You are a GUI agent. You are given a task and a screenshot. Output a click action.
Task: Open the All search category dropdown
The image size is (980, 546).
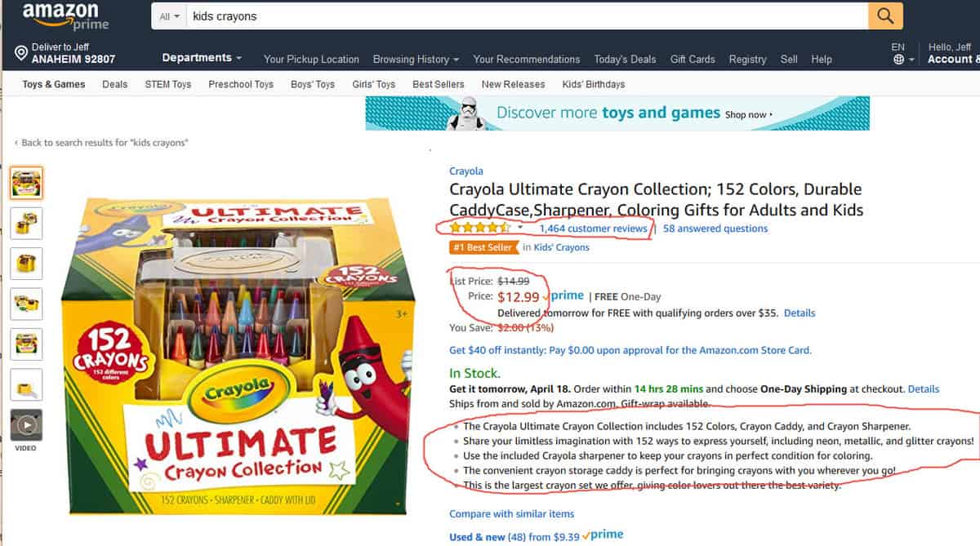(x=170, y=16)
